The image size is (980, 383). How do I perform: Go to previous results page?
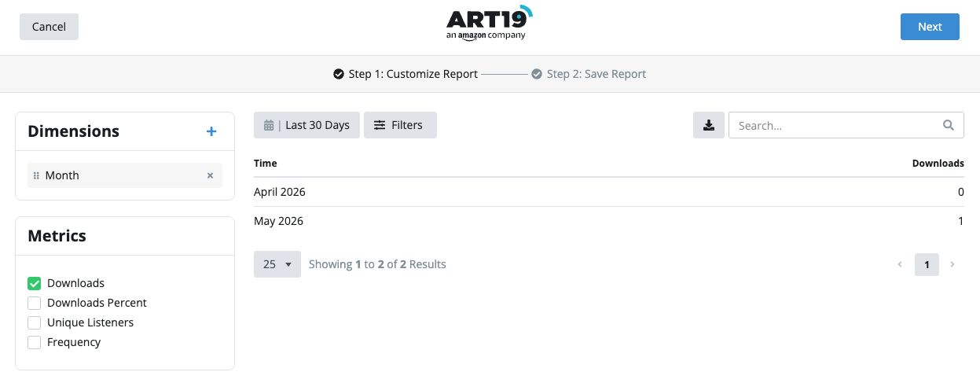click(x=900, y=264)
